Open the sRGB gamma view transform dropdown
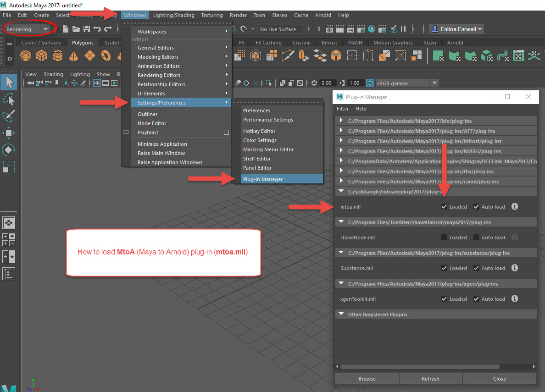Viewport: 545px width, 392px height. click(434, 83)
